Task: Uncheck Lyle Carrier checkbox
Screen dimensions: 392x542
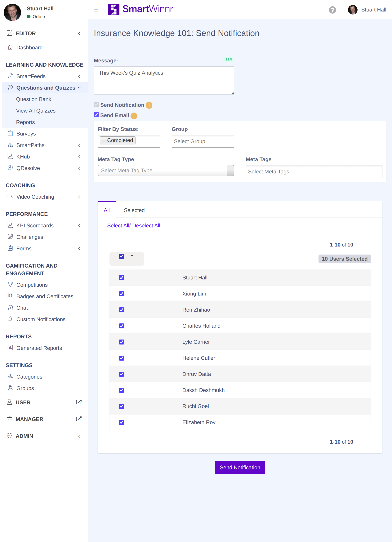Action: tap(121, 342)
